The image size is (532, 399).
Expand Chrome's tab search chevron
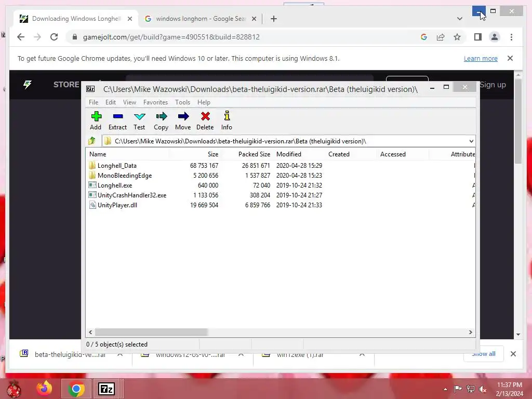point(459,19)
